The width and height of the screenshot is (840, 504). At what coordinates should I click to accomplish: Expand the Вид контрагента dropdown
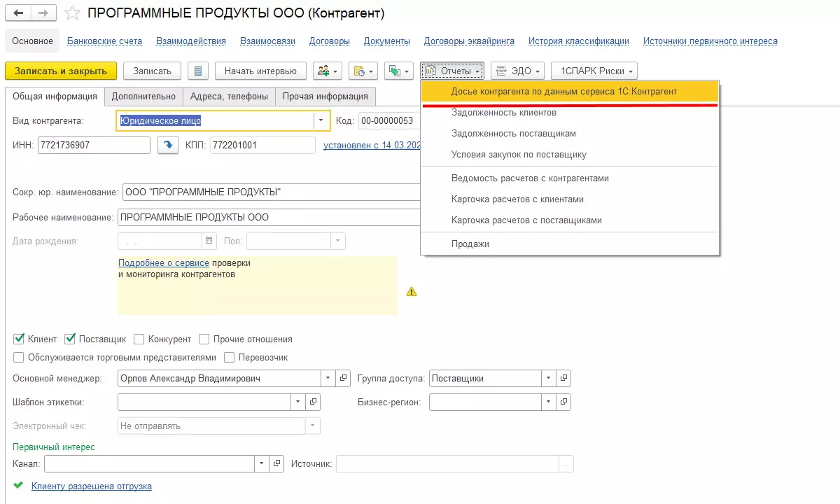[321, 120]
